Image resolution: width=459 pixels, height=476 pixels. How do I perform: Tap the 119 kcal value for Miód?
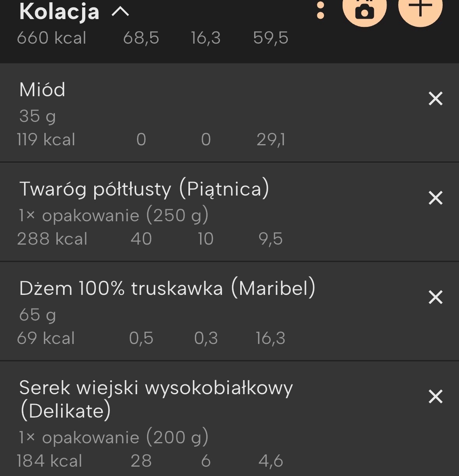[46, 139]
